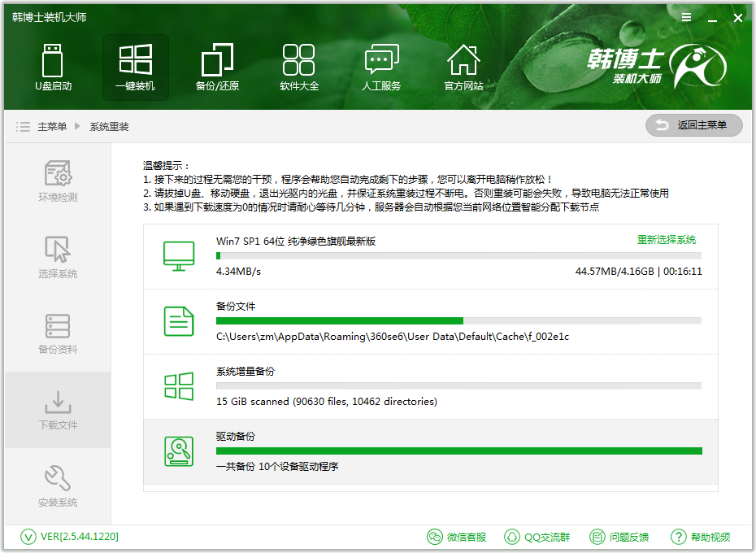Viewport: 756px width, 553px height.
Task: Select 安装系统 step in sidebar
Action: pos(58,486)
